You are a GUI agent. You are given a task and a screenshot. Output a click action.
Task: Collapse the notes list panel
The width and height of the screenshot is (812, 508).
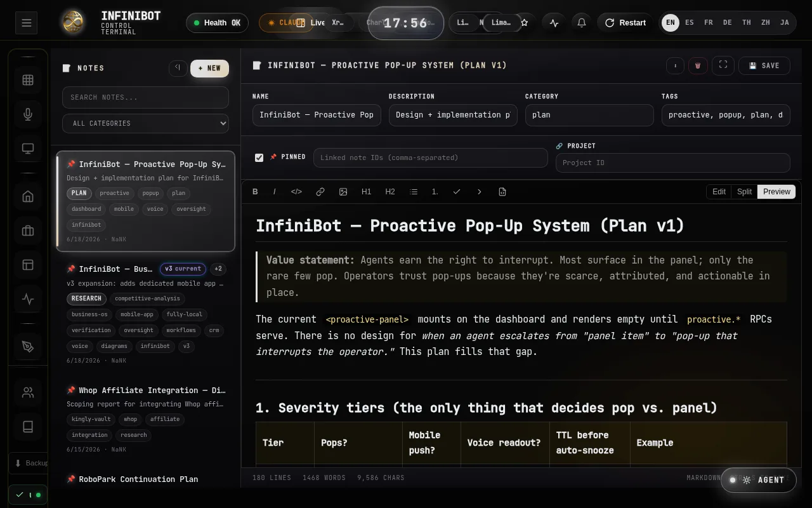(178, 68)
